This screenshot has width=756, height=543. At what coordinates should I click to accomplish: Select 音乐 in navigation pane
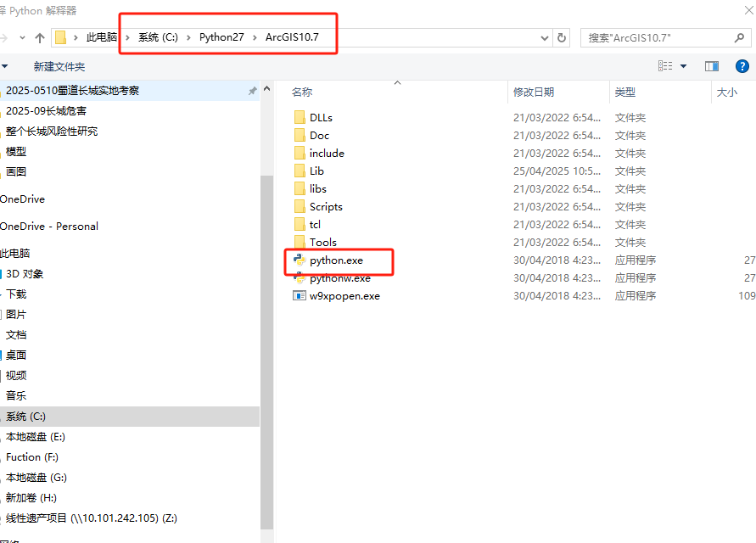click(16, 395)
